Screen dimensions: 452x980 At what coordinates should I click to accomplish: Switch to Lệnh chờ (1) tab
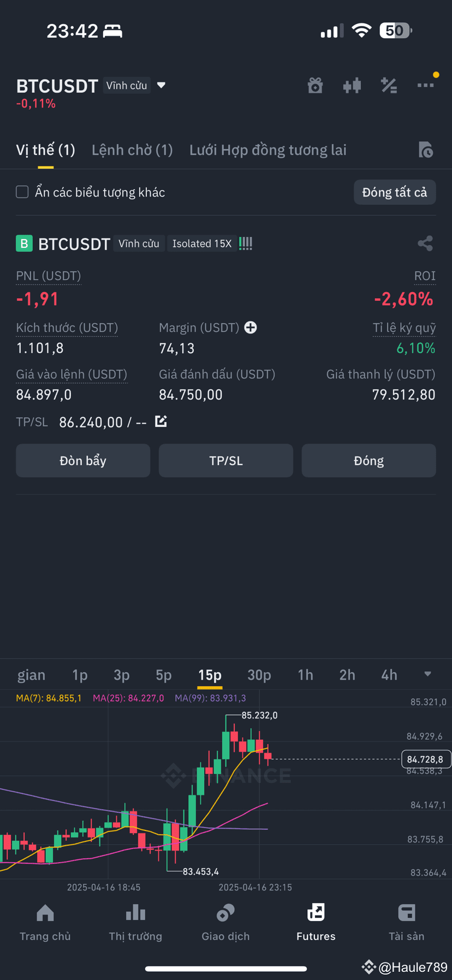click(132, 150)
